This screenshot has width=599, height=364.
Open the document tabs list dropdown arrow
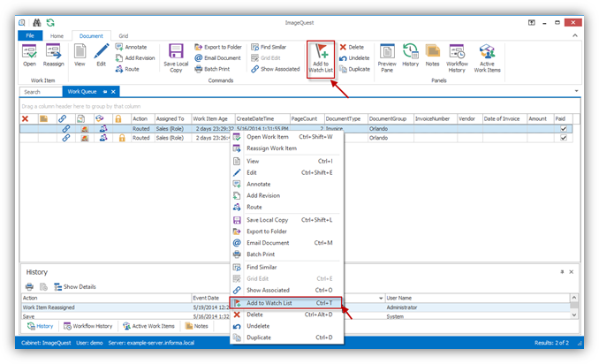[x=576, y=91]
